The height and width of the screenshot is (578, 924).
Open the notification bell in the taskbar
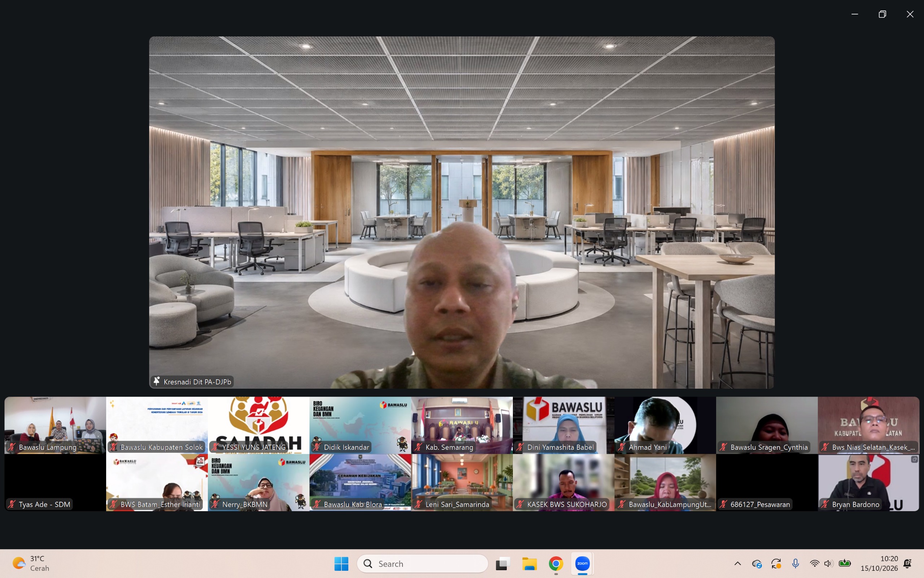pyautogui.click(x=908, y=564)
